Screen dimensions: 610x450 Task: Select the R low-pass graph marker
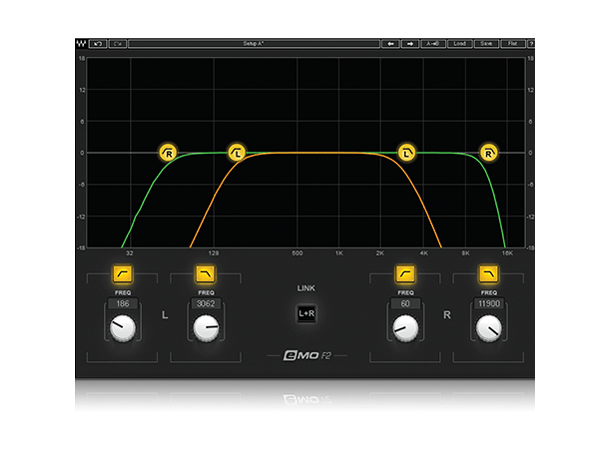(489, 153)
